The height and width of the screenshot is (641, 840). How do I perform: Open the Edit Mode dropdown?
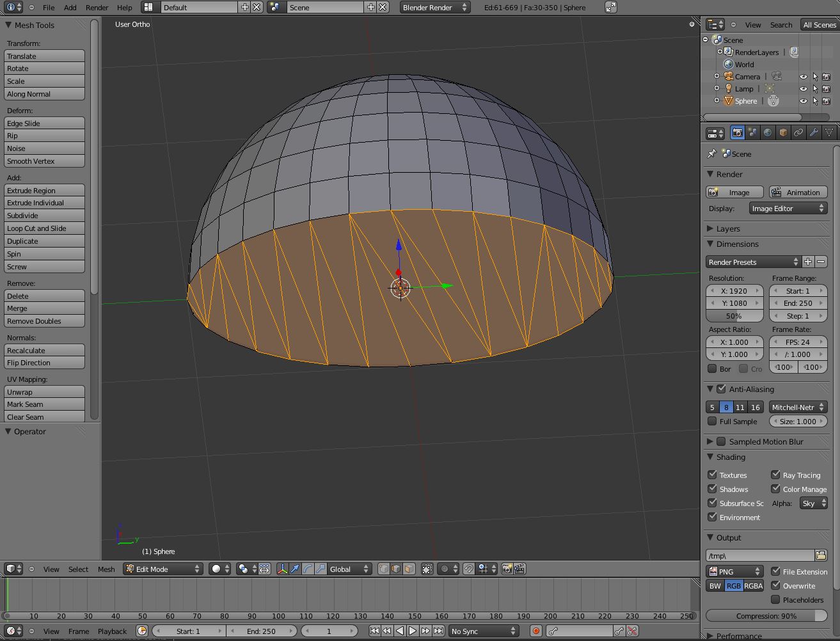[163, 569]
